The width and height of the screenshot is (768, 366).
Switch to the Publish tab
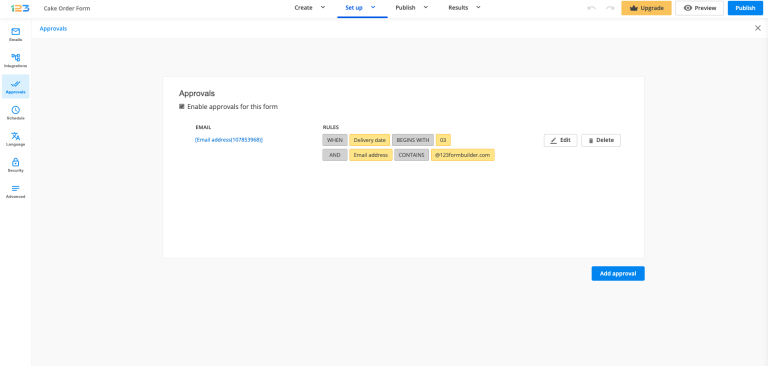pyautogui.click(x=405, y=8)
